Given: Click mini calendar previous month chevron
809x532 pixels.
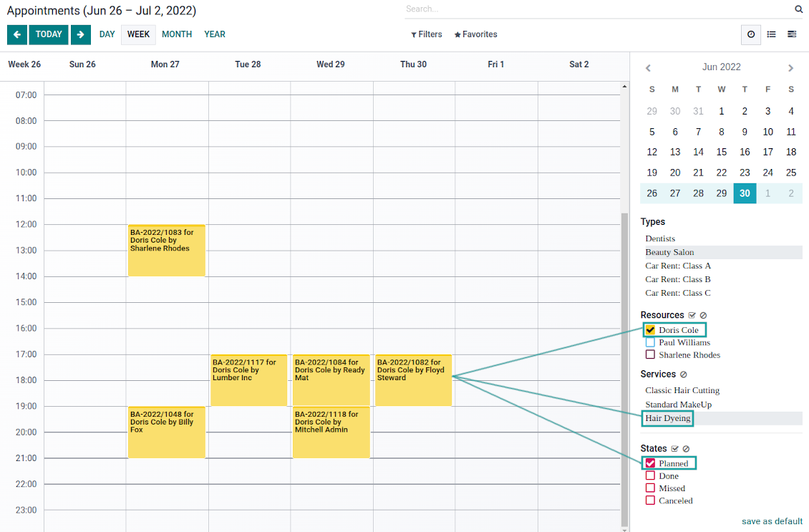Looking at the screenshot, I should 648,68.
